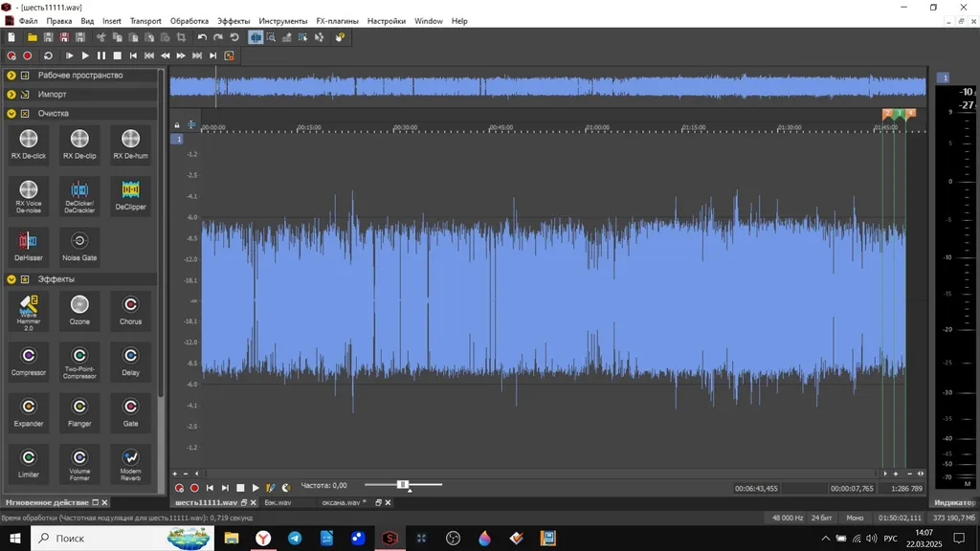This screenshot has width=980, height=551.
Task: Open the Обработка menu
Action: pos(189,21)
